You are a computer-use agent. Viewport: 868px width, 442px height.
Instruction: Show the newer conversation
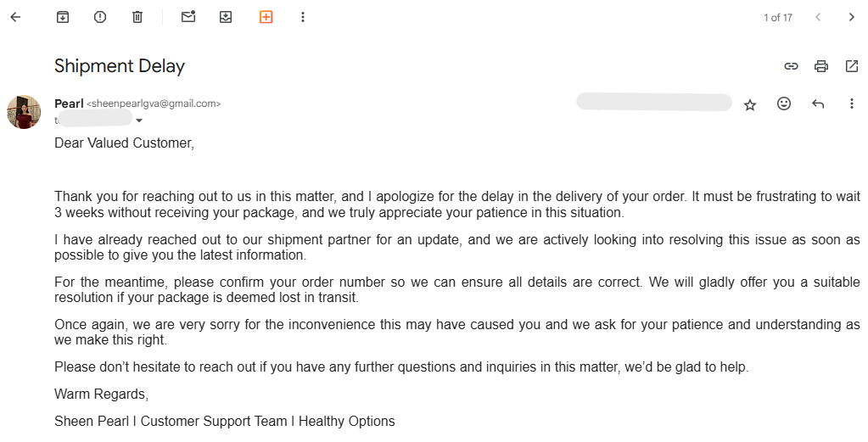click(x=818, y=17)
